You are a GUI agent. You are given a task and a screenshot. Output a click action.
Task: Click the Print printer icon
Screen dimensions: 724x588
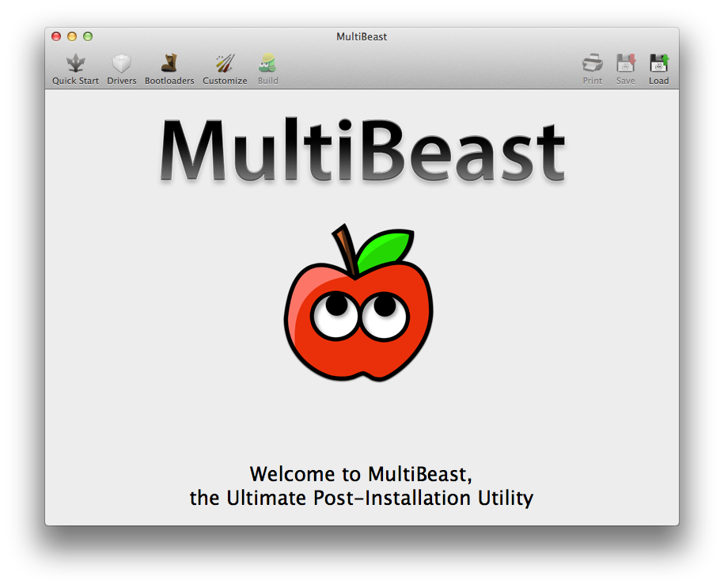593,64
